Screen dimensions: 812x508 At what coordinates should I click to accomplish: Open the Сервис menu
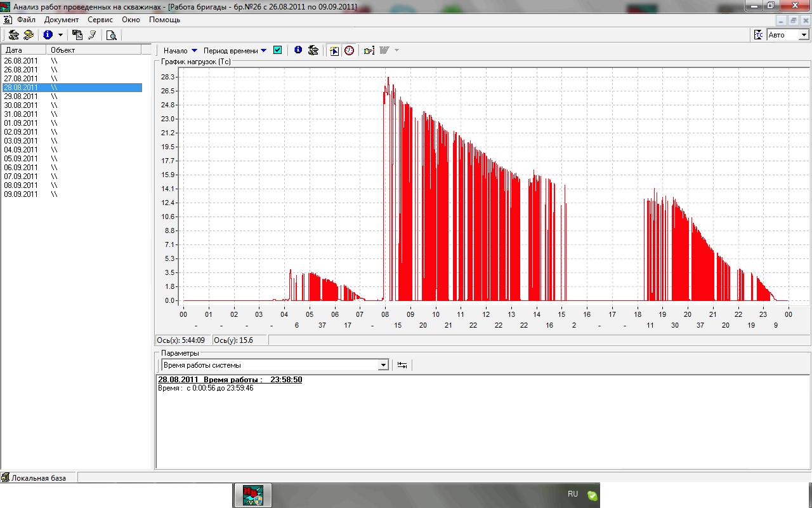pos(100,20)
